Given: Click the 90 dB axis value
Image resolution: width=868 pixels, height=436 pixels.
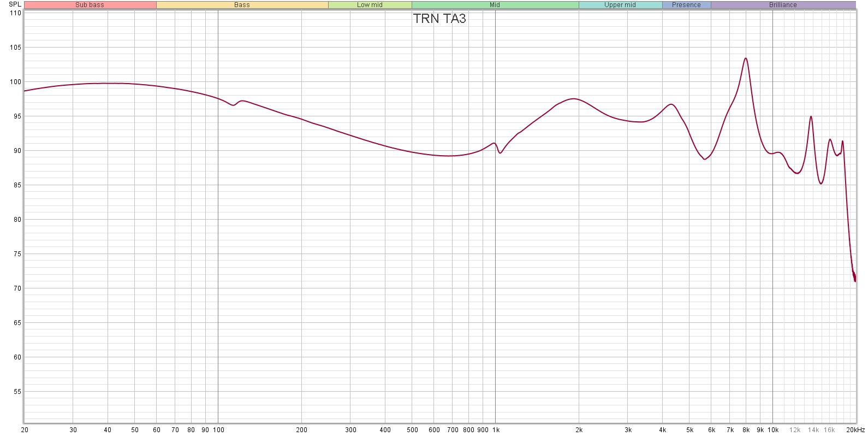Looking at the screenshot, I should point(17,151).
